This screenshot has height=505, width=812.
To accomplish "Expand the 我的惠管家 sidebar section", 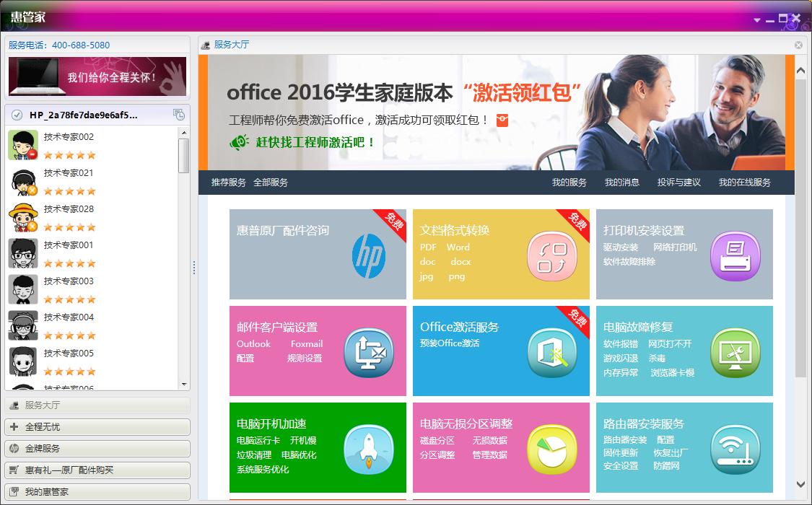I will pyautogui.click(x=97, y=491).
